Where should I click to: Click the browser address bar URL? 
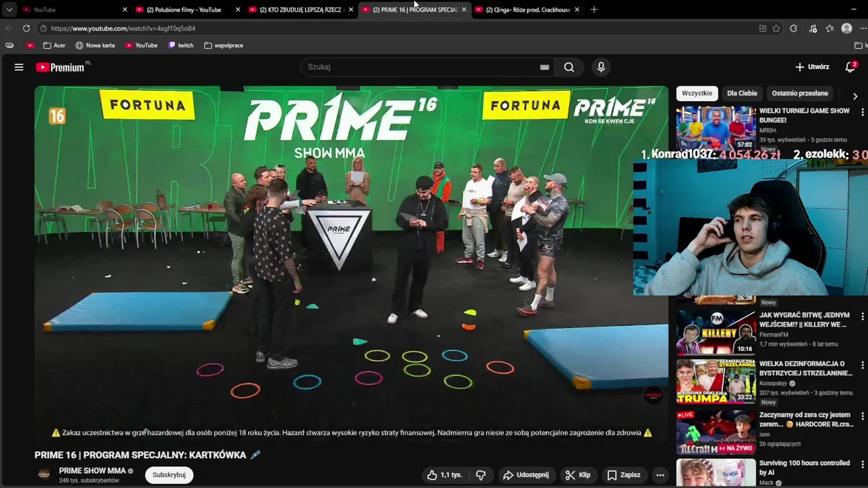(x=123, y=28)
